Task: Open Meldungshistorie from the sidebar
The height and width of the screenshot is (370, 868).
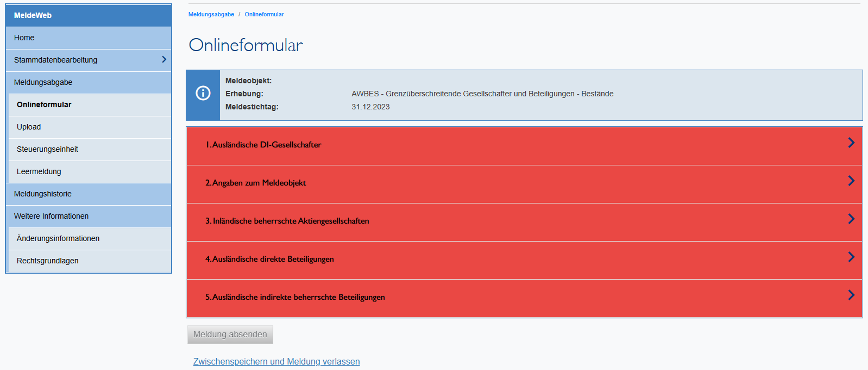Action: click(x=43, y=194)
